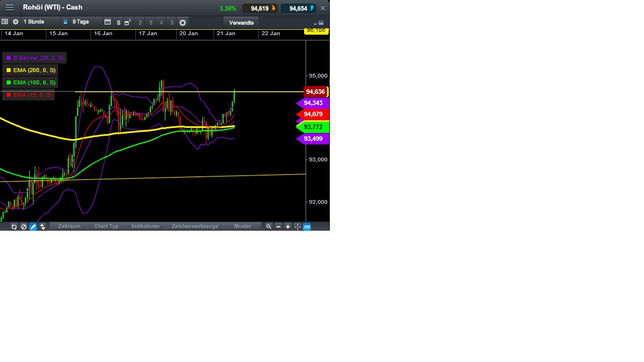
Task: Click the EMA (15, 0, S) red swatch
Action: [x=8, y=94]
